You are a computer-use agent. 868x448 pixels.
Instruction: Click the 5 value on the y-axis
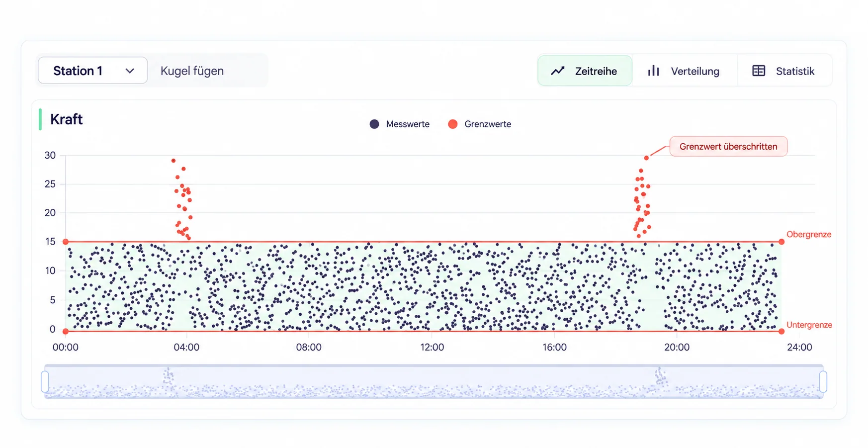[53, 300]
